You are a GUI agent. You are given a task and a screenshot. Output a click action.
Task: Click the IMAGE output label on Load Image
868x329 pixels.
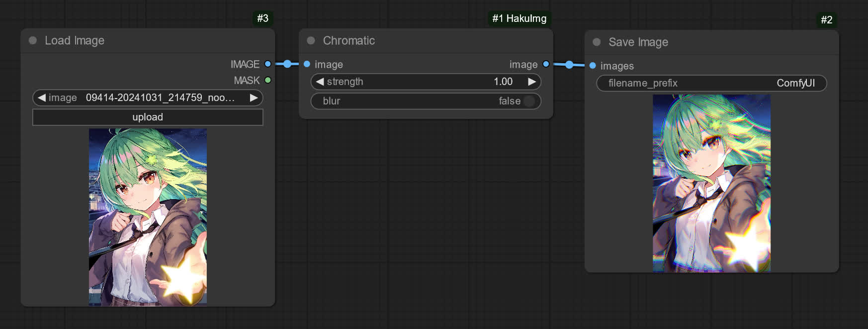(245, 64)
